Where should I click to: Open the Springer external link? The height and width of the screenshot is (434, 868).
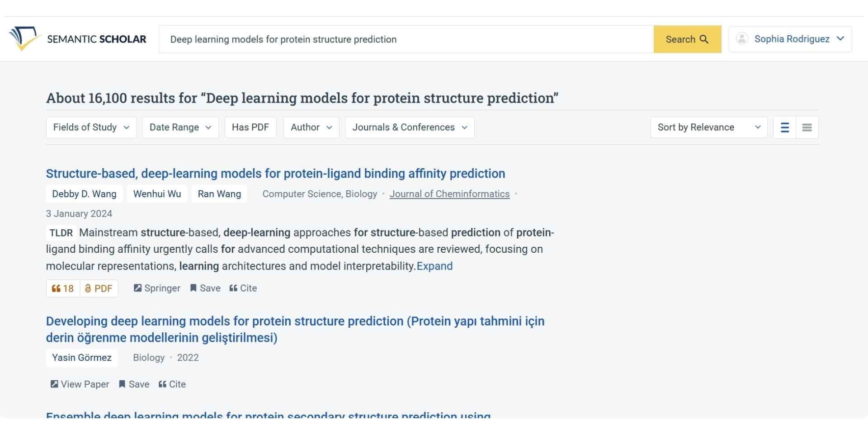point(157,288)
